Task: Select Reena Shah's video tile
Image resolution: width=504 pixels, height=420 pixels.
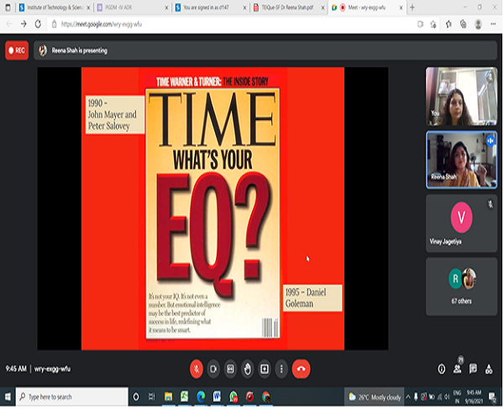Action: 461,160
